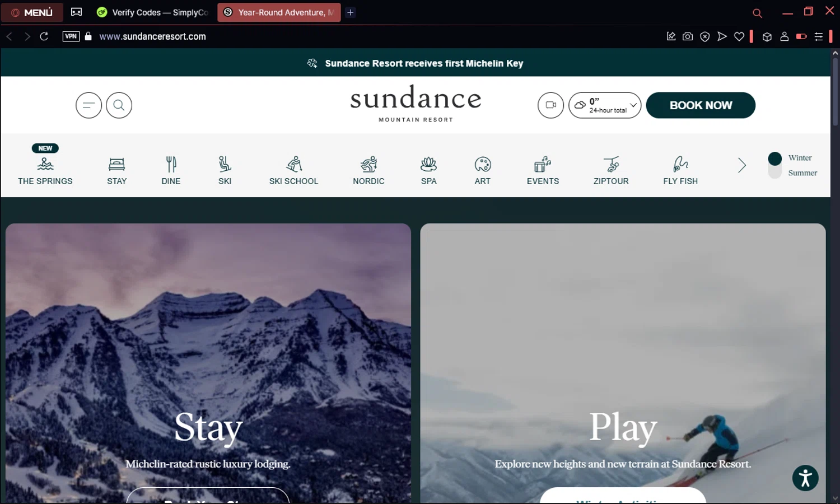Go forward to next page
840x504 pixels.
click(x=27, y=36)
